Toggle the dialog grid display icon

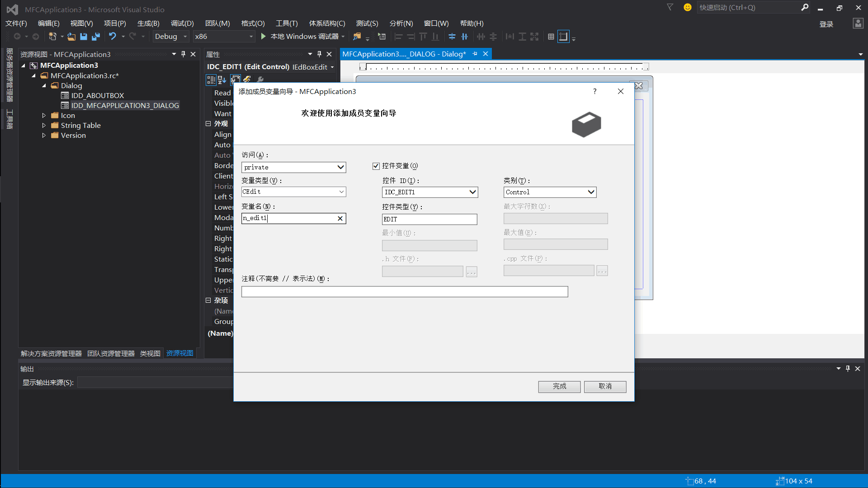click(551, 36)
